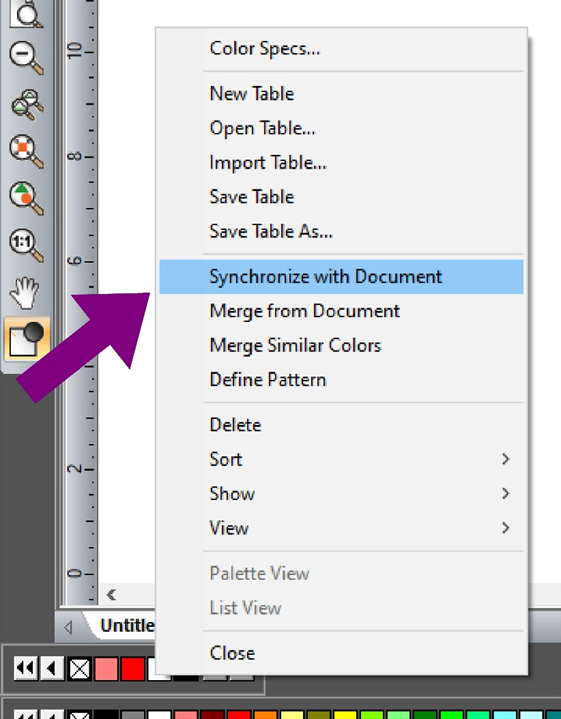Click the horizontal scrollbar left arrow
The image size is (561, 719).
coord(111,595)
